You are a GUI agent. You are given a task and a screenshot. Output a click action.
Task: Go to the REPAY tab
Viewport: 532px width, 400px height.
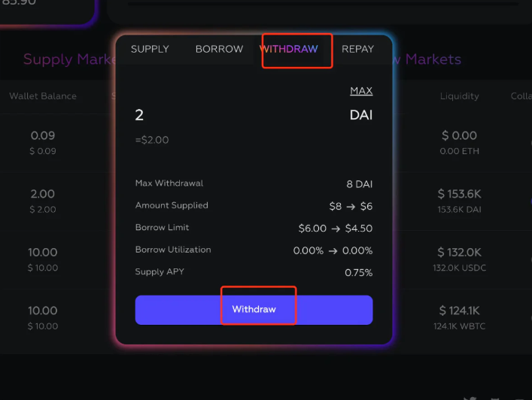(357, 49)
